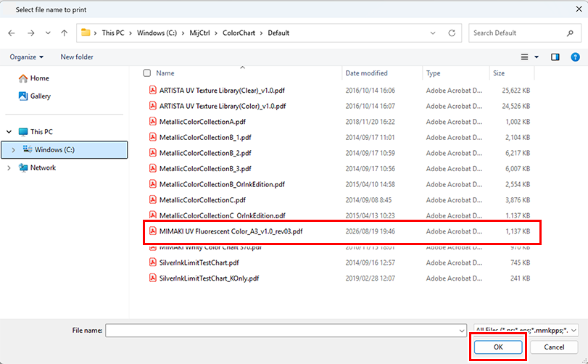Viewport: 588px width, 364px height.
Task: Open the address bar history dropdown
Action: click(x=433, y=33)
